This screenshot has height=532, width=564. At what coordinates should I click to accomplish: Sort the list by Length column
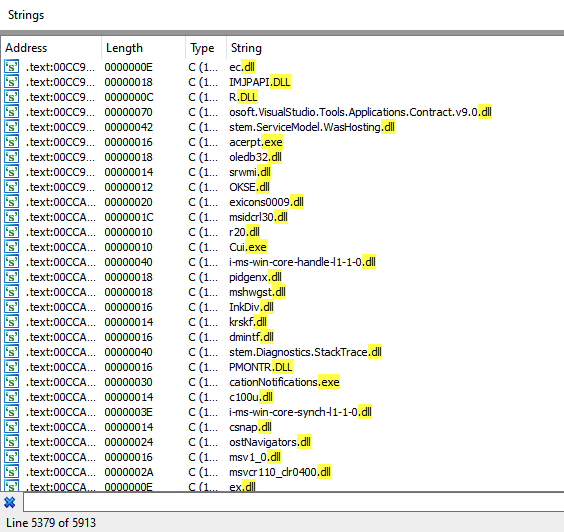pos(144,48)
